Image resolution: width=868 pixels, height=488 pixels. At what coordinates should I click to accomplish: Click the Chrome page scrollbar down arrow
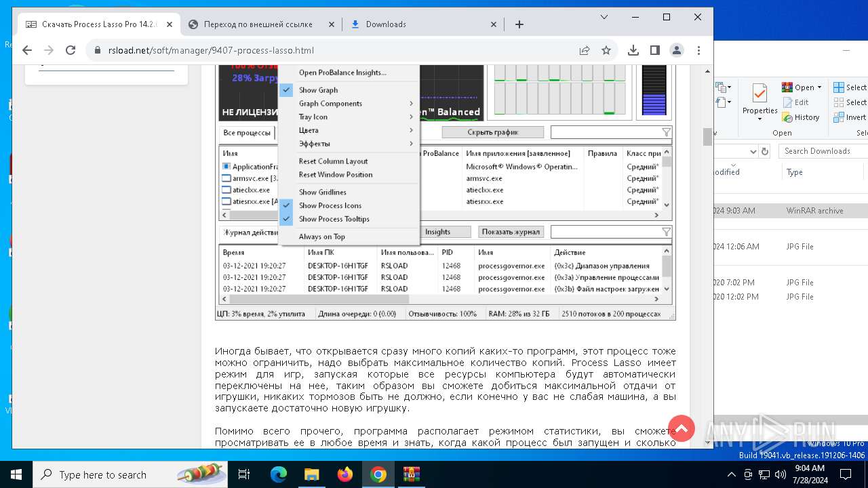(x=707, y=443)
